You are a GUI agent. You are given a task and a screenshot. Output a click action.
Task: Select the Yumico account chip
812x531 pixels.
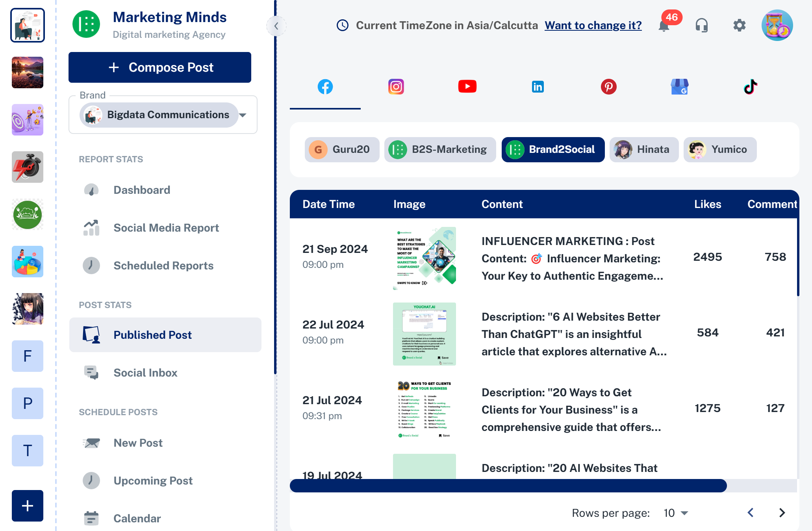719,150
